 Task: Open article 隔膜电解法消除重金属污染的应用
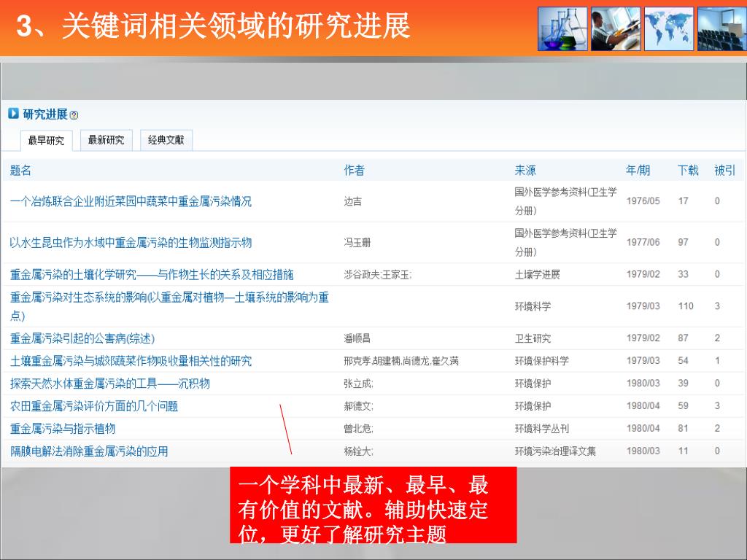point(89,451)
